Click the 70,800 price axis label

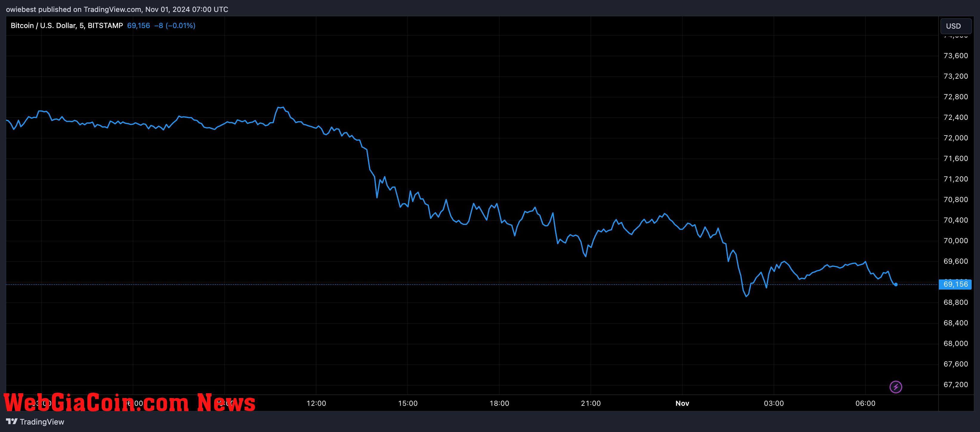(956, 199)
